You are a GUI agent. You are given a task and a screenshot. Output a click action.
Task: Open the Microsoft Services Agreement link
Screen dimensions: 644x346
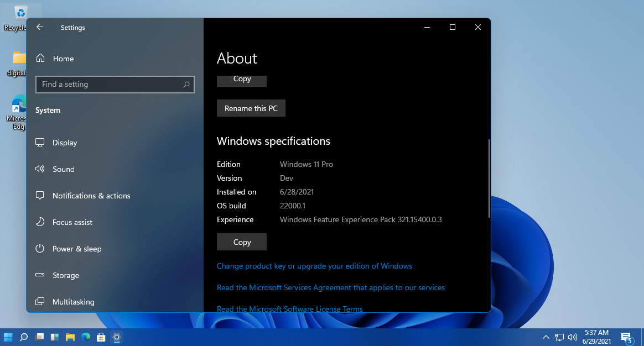pyautogui.click(x=331, y=287)
